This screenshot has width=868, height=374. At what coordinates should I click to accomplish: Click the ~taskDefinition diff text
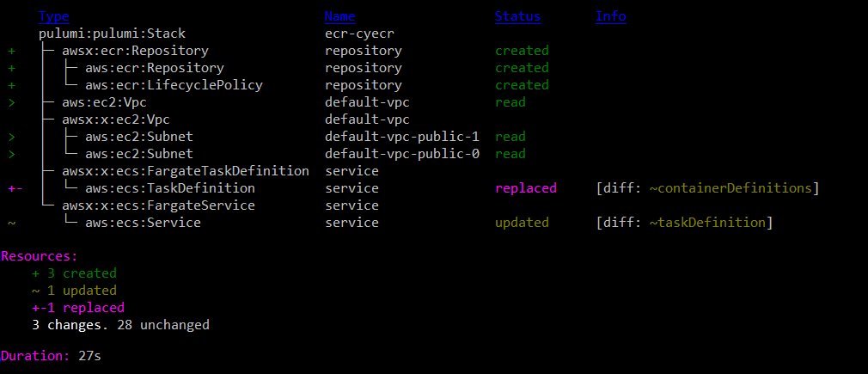click(707, 223)
